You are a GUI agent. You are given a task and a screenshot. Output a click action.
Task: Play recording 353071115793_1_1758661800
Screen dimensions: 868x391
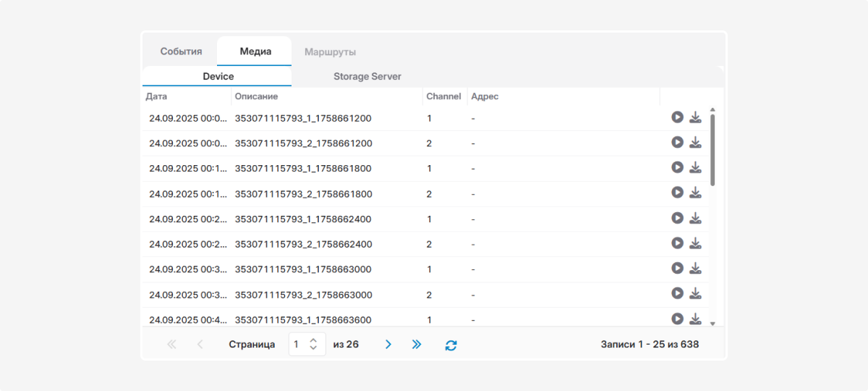click(x=677, y=168)
